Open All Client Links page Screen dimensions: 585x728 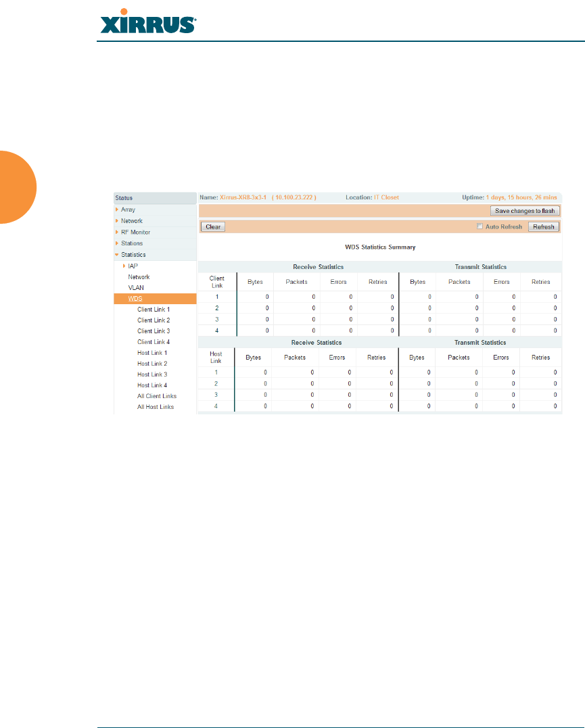[157, 396]
